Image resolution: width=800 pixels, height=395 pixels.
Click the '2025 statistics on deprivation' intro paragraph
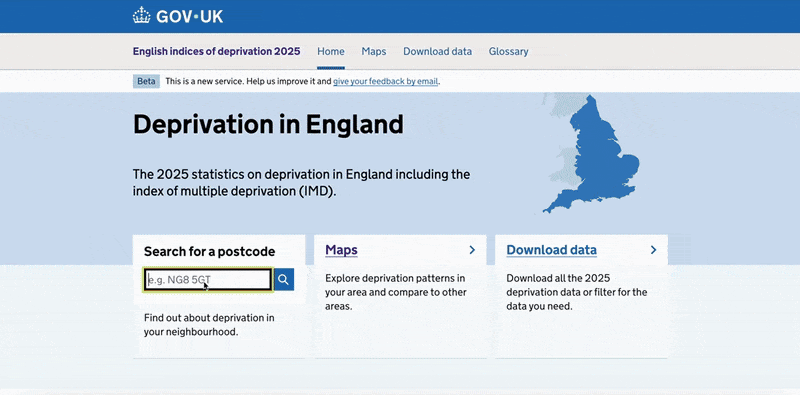tap(302, 183)
